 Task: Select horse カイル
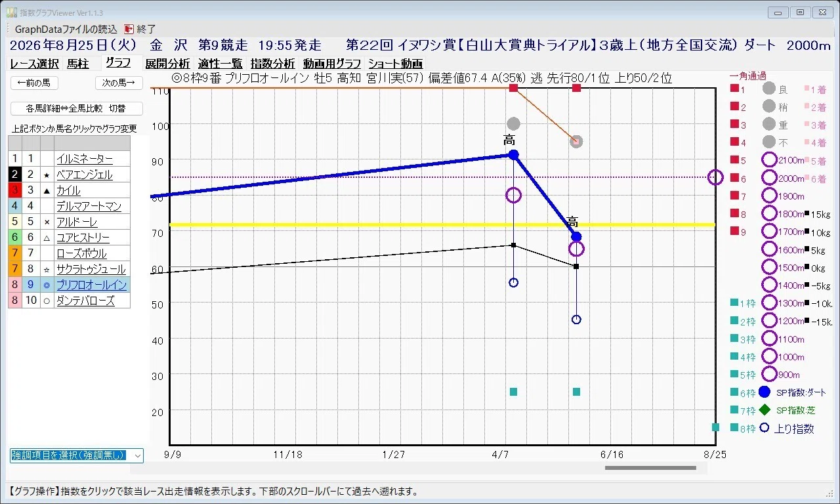[68, 190]
